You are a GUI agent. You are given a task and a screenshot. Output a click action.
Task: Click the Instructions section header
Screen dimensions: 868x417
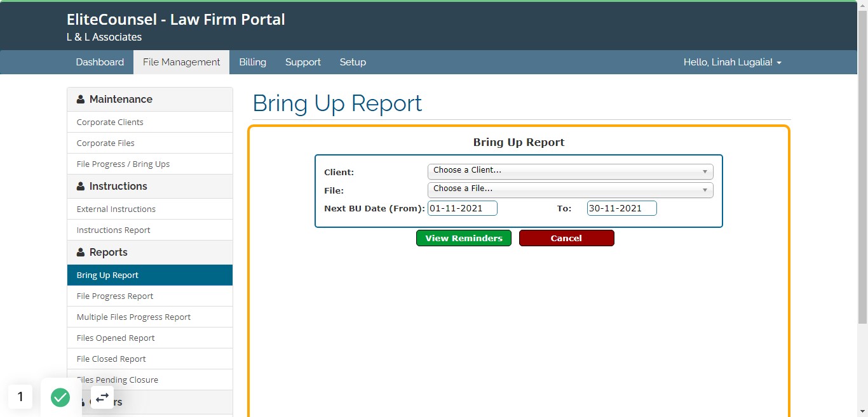pos(150,187)
